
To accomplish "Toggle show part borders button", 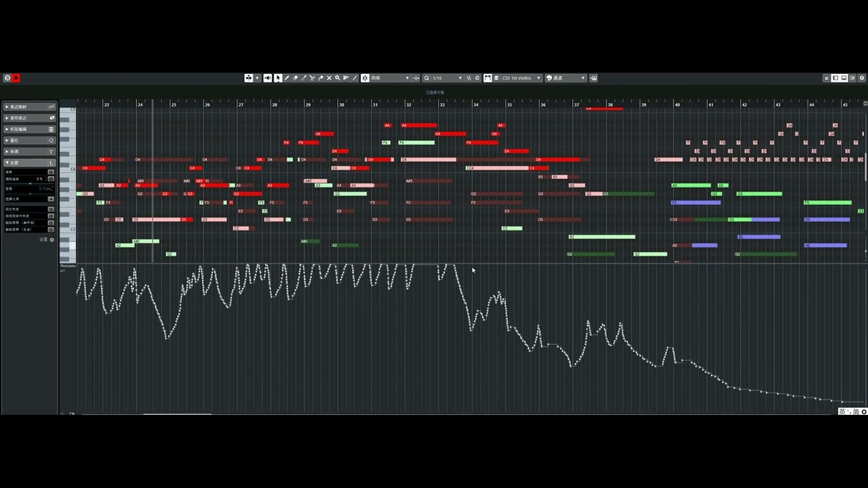I will point(488,78).
